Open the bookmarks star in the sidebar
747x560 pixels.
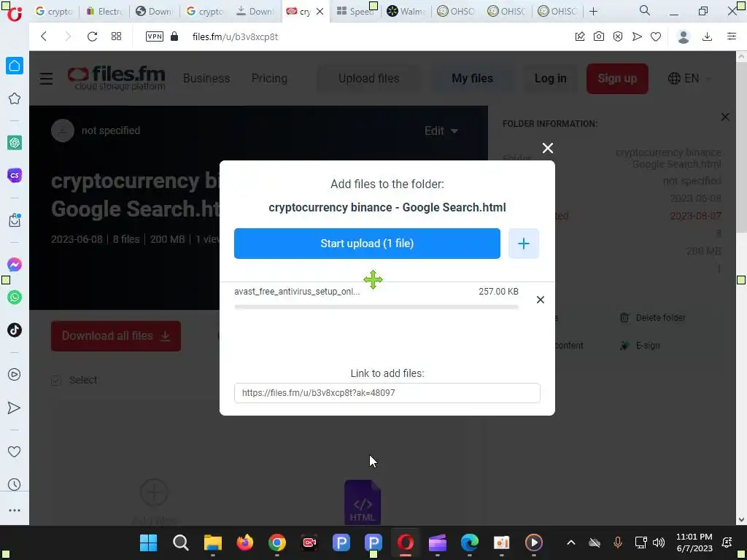(15, 98)
